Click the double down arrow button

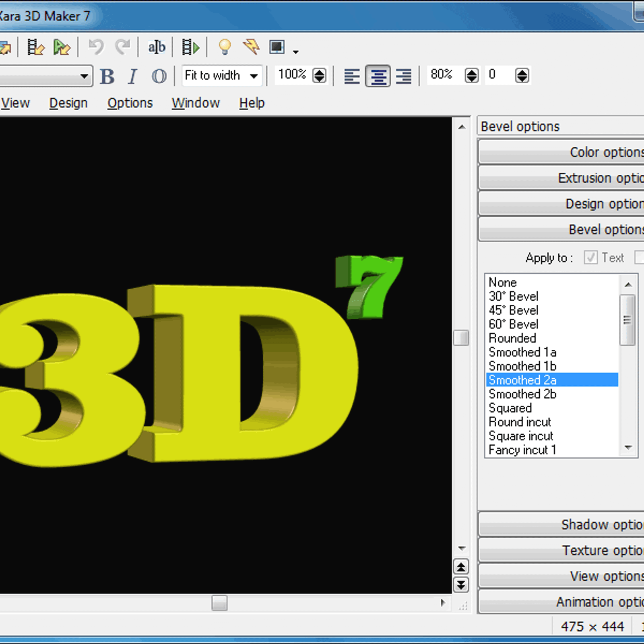461,584
